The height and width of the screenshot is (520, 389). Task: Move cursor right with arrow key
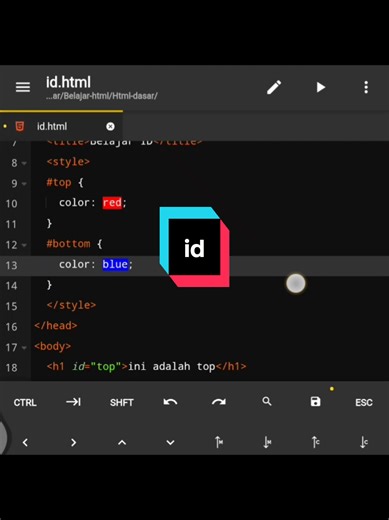pyautogui.click(x=73, y=443)
